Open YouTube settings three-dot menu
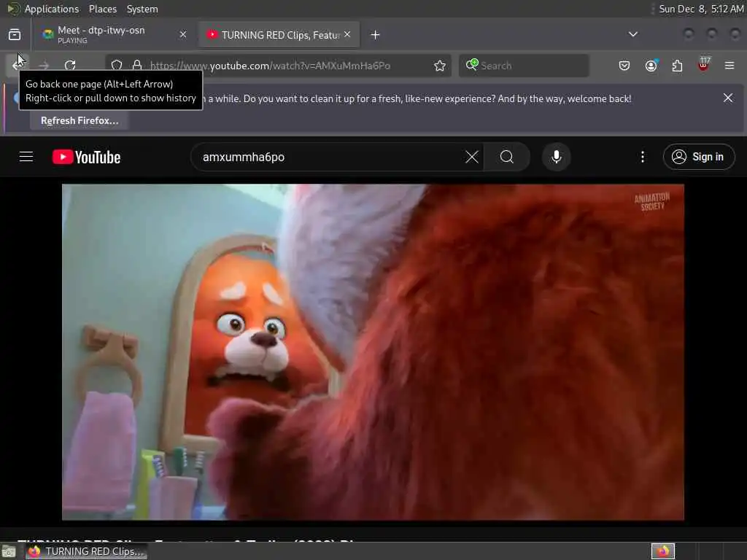747x560 pixels. pyautogui.click(x=643, y=157)
